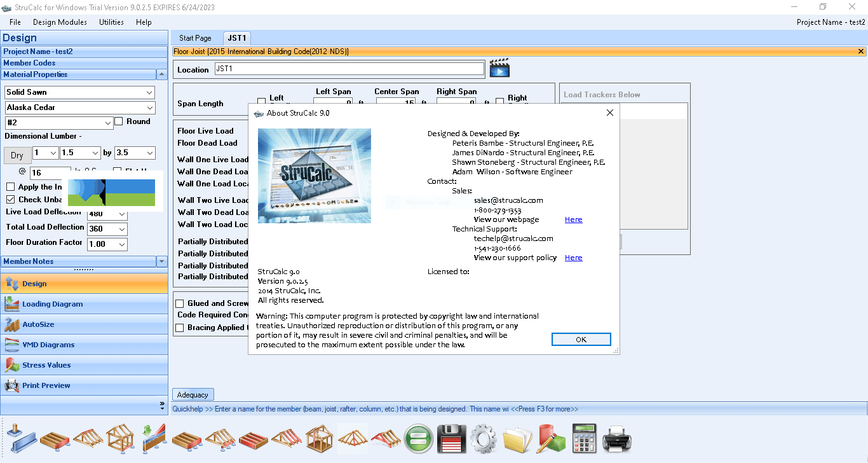The width and height of the screenshot is (868, 463).
Task: Select the highlighted hip roof framing icon
Action: pyautogui.click(x=353, y=438)
